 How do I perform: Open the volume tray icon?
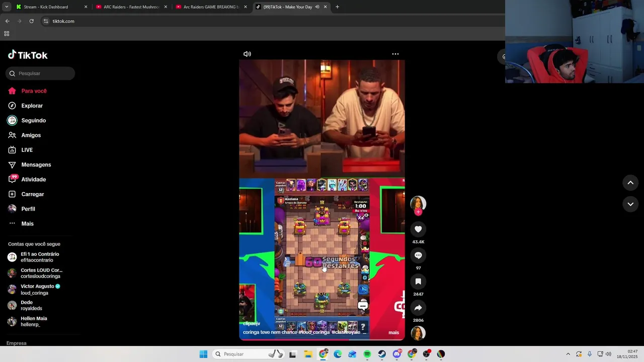click(608, 354)
